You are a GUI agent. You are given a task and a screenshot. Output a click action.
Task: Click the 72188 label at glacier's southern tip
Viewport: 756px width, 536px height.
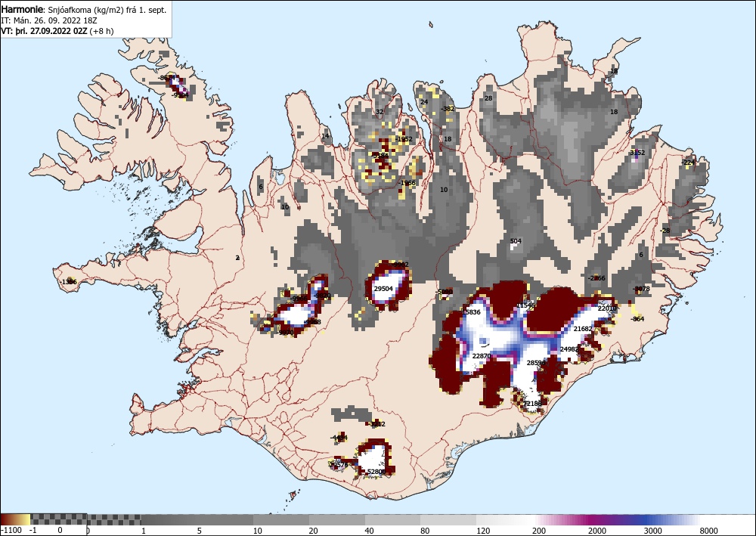point(532,403)
